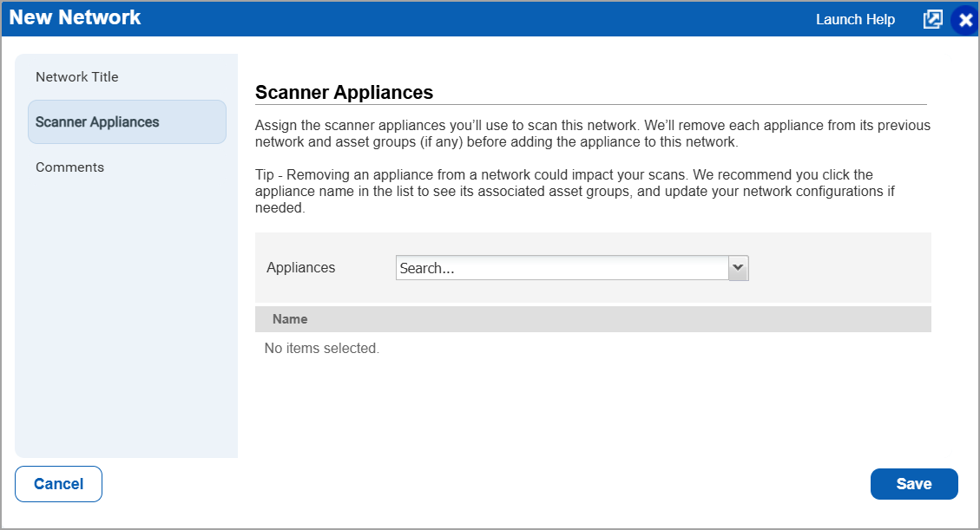Cancel the new network
Viewport: 980px width, 530px height.
tap(59, 484)
